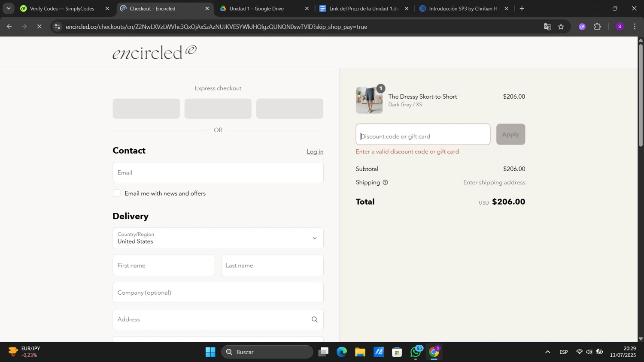Click the taskbar Buscar search box
Image resolution: width=644 pixels, height=362 pixels.
coord(267,352)
